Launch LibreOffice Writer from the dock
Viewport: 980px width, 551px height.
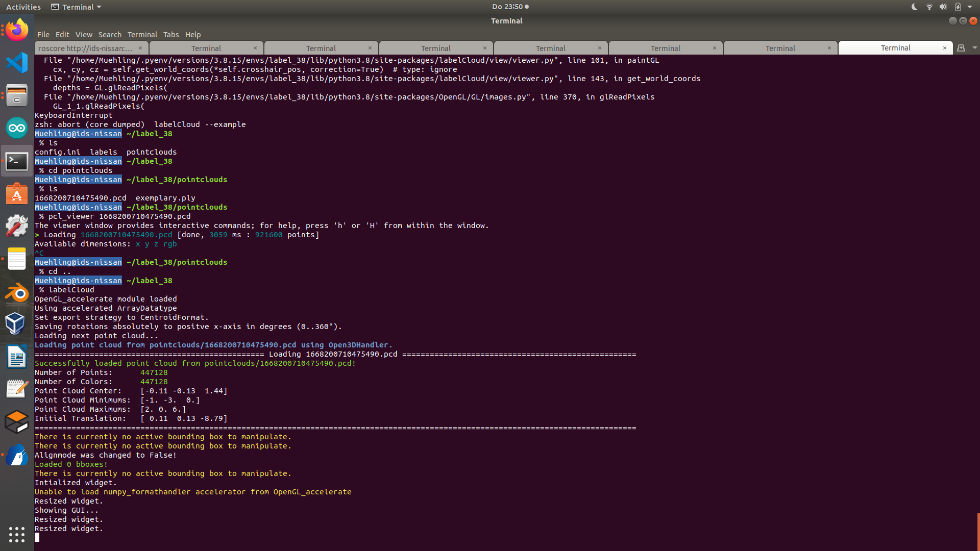coord(17,357)
